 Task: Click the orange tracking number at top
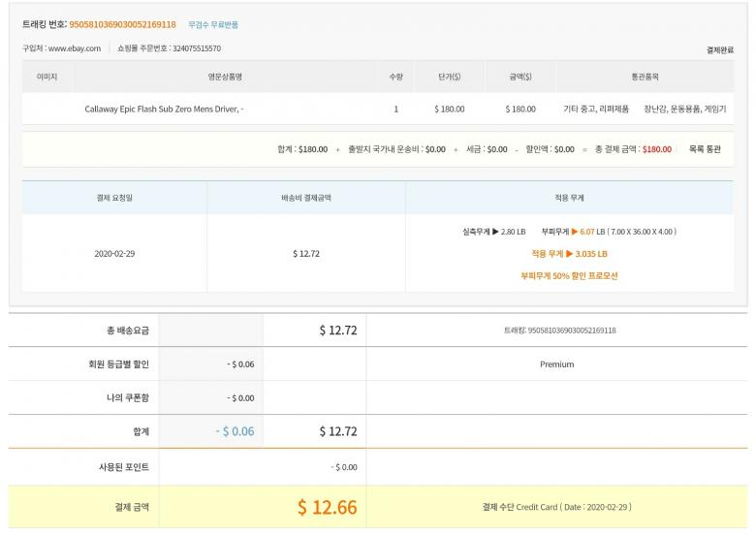[x=122, y=24]
